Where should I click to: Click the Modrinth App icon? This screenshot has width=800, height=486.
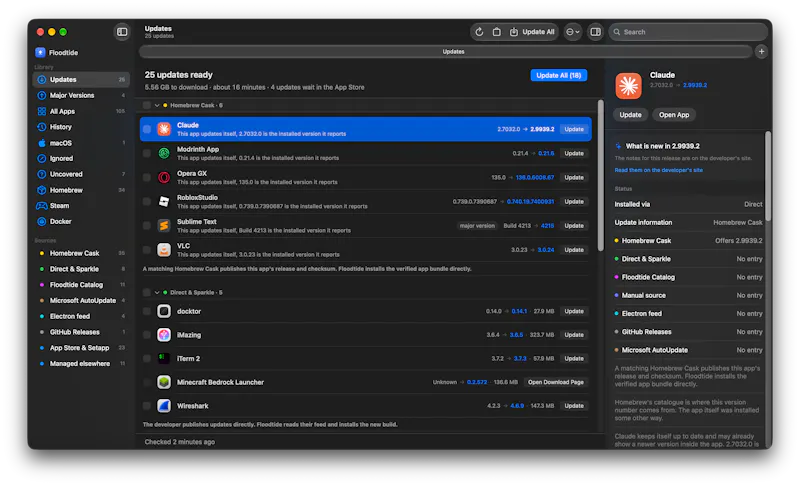164,153
